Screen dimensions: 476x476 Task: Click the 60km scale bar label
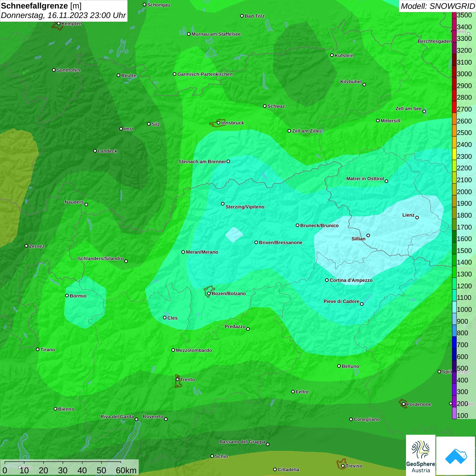(126, 470)
